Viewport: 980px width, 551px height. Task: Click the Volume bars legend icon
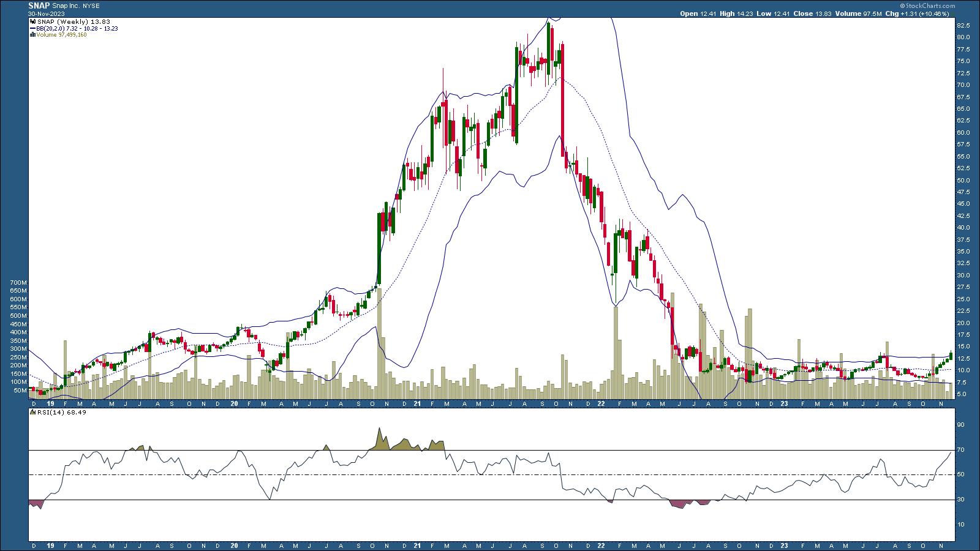coord(32,35)
